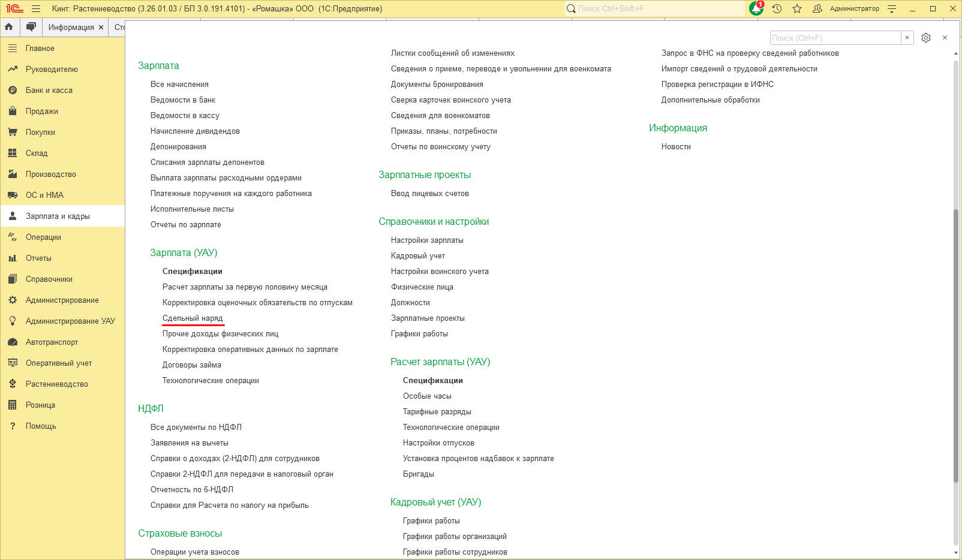
Task: Open Помощь section
Action: click(62, 426)
